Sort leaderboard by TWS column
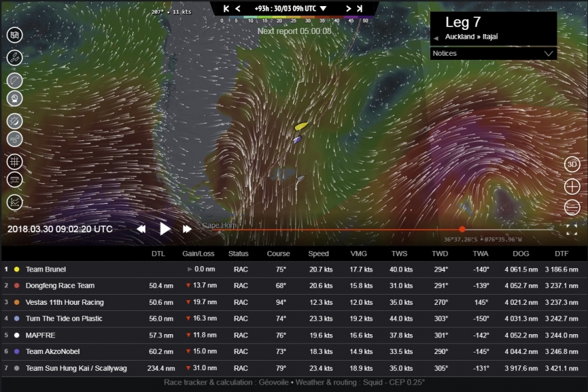This screenshot has width=588, height=392. pyautogui.click(x=400, y=253)
